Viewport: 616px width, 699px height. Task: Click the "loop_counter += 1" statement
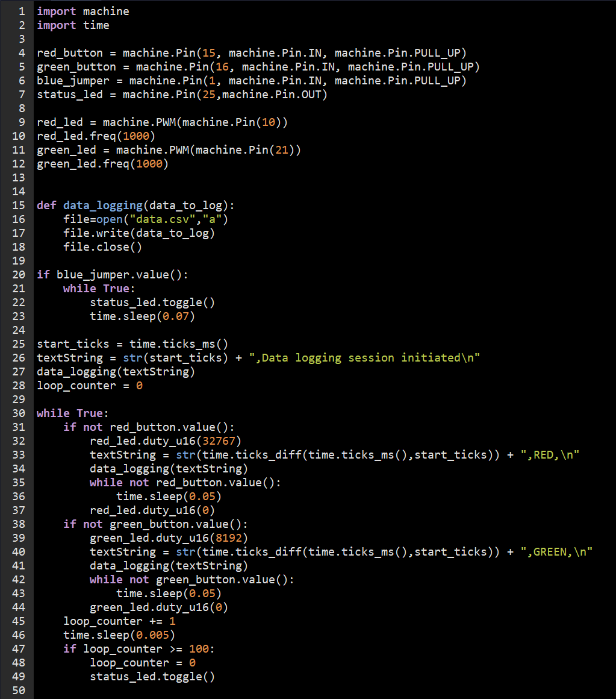(x=119, y=621)
